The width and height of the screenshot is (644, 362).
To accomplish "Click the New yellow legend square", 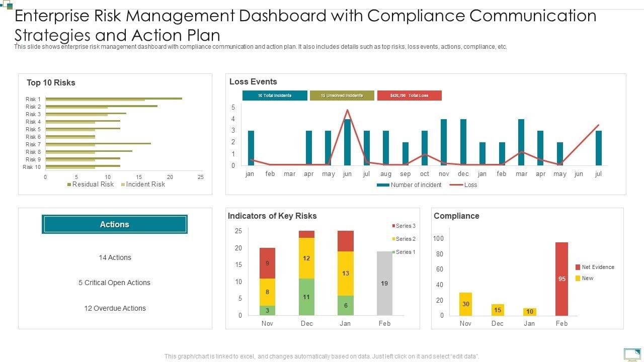I will (578, 278).
